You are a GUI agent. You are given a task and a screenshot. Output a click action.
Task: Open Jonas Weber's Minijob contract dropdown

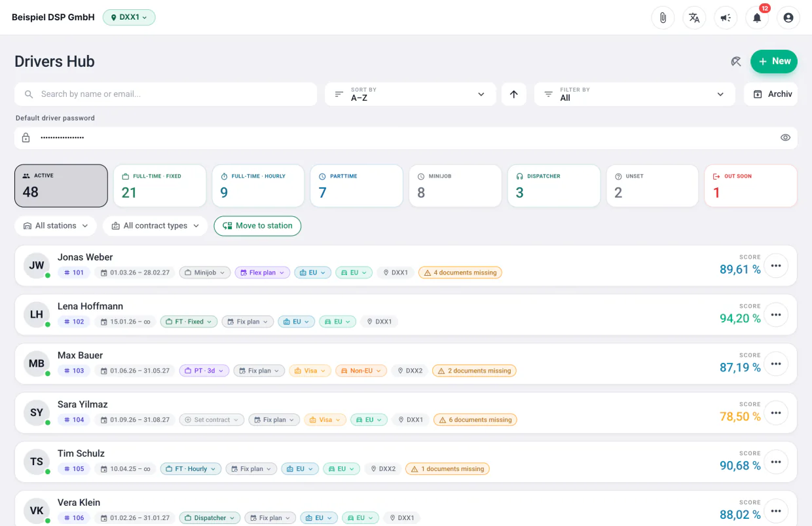coord(205,272)
